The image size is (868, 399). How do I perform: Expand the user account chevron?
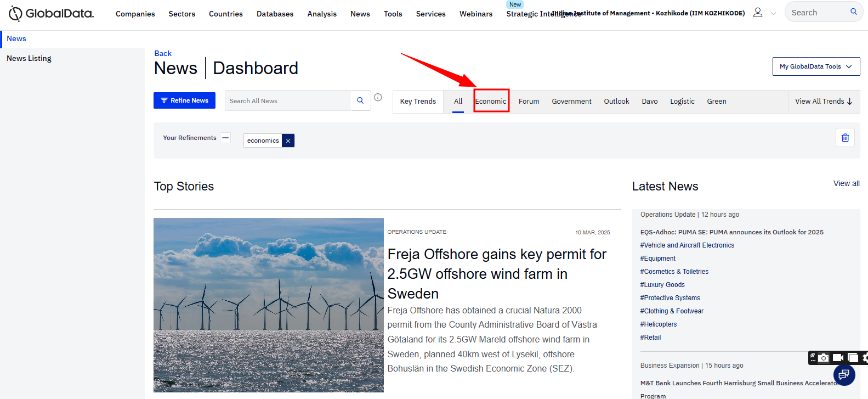click(x=773, y=13)
